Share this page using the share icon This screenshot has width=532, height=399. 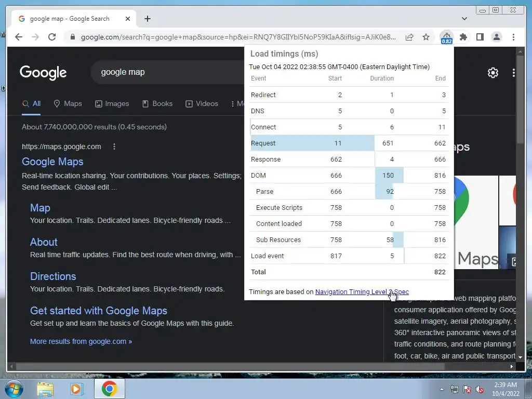click(x=409, y=37)
